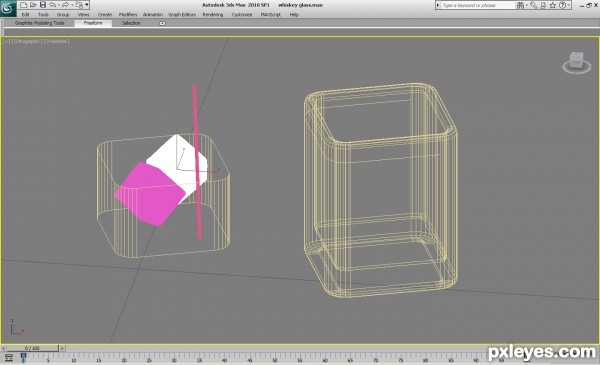Click the Help question mark icon
This screenshot has height=365, width=600.
click(x=562, y=5)
